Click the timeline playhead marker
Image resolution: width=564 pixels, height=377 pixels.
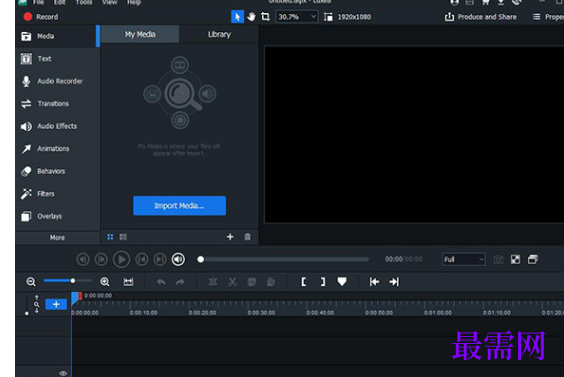(76, 298)
